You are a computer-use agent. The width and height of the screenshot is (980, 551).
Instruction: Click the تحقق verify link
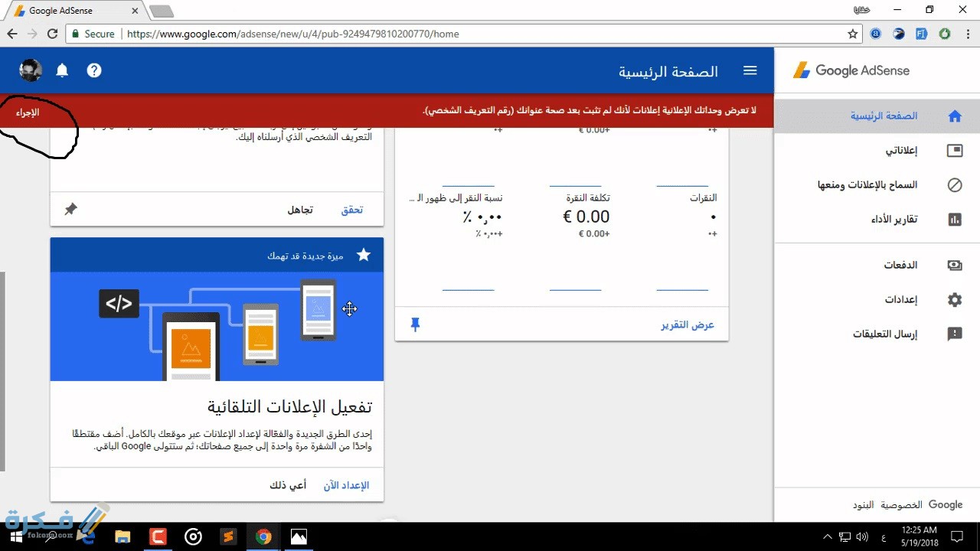point(351,210)
